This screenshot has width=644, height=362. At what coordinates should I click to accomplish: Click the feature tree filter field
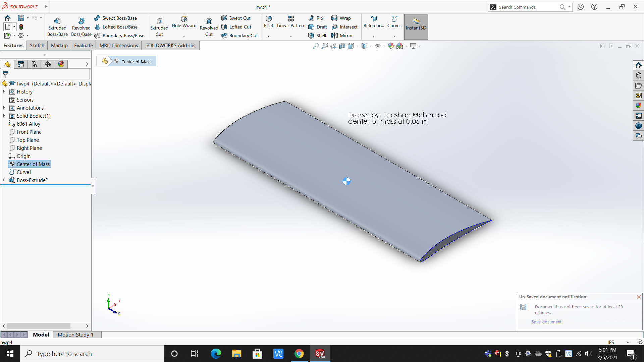46,74
